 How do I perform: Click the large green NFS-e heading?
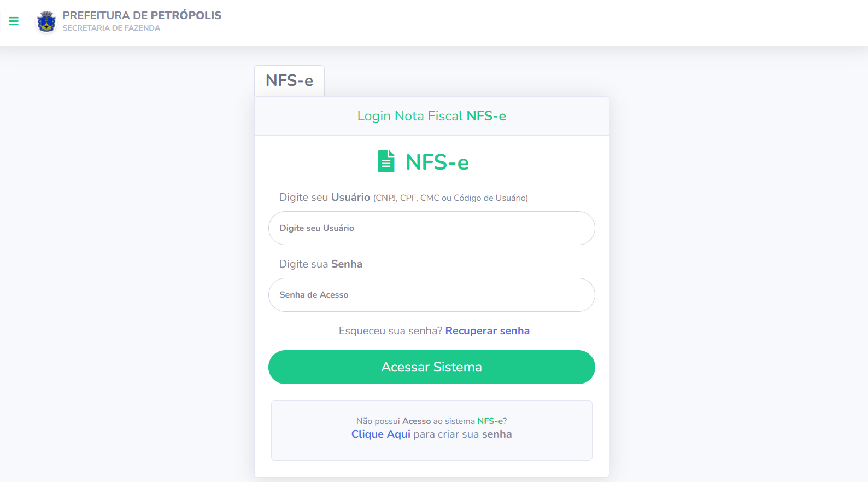pos(437,162)
